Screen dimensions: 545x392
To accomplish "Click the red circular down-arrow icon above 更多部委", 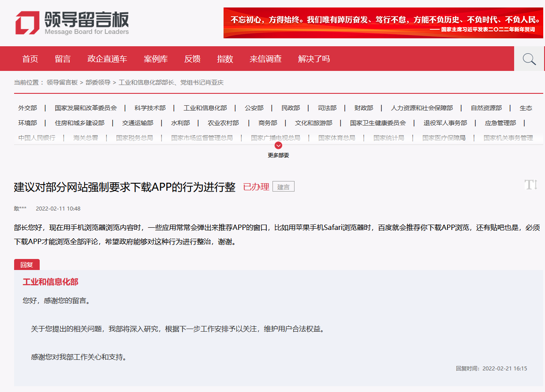I will coord(278,144).
